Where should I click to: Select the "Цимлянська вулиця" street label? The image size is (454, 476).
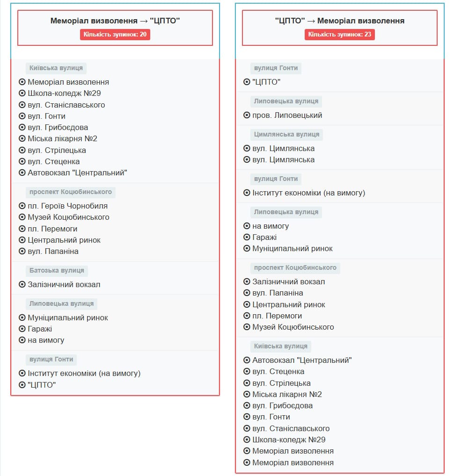(286, 134)
